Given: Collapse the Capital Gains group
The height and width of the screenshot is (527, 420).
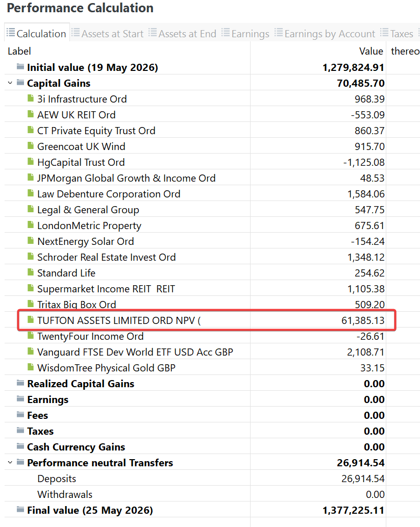Looking at the screenshot, I should pos(10,83).
